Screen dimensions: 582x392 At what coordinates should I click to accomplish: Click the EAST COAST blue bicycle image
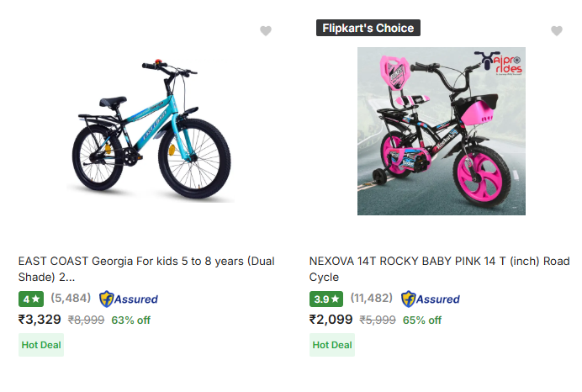(x=149, y=130)
